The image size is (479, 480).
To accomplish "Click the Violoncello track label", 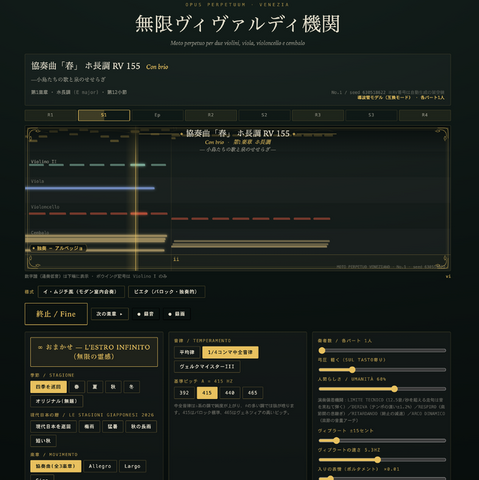I will 45,207.
